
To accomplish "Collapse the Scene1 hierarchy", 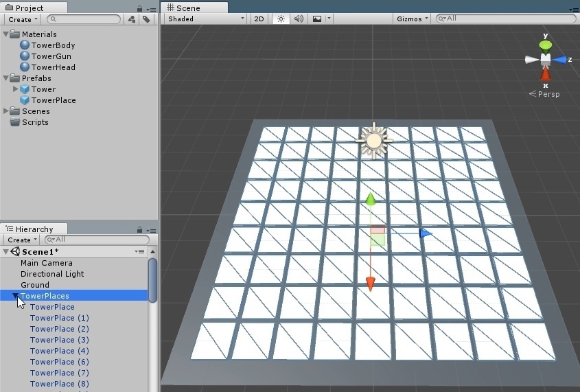I will tap(5, 251).
